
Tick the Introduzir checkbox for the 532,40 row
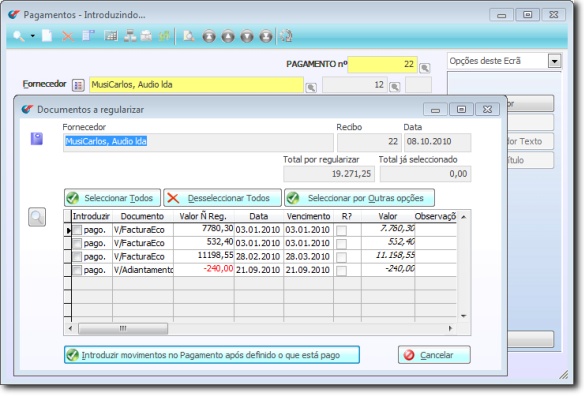click(77, 243)
